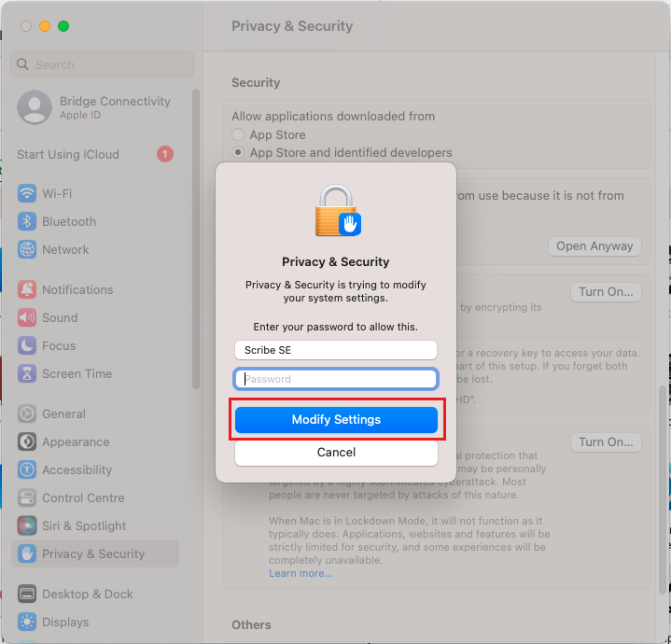671x644 pixels.
Task: Click the Open Anyway button
Action: point(594,246)
